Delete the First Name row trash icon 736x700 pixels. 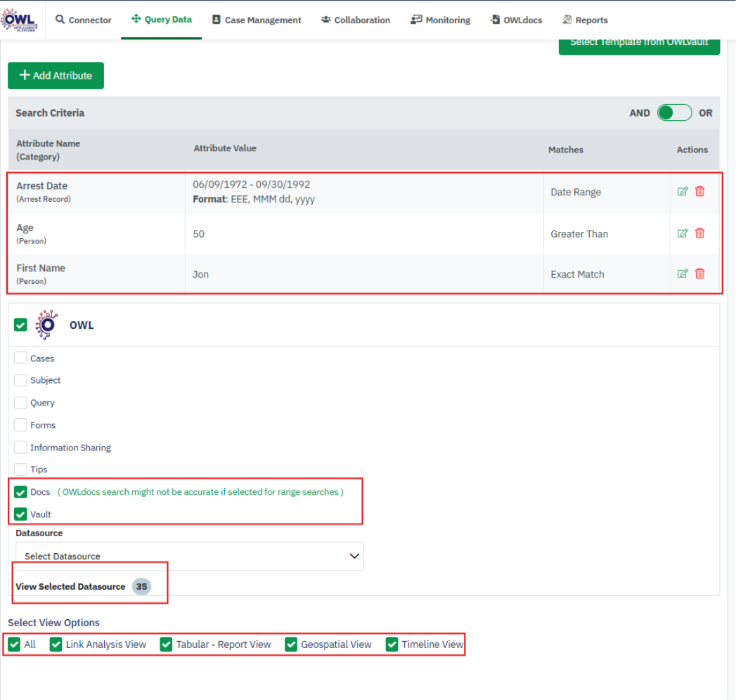point(701,273)
